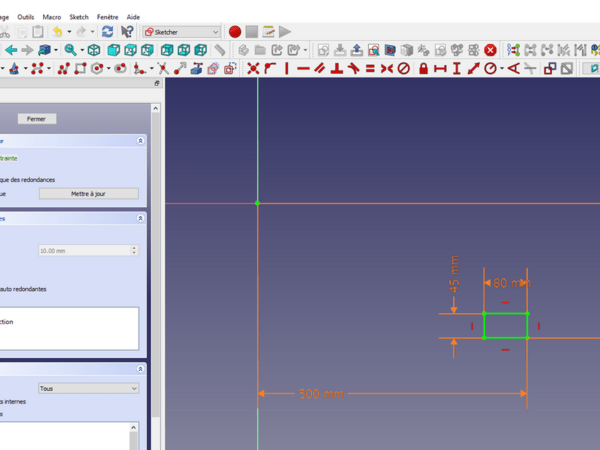Click the zoom magnifier tool icon
Screen dimensions: 600x450
pyautogui.click(x=70, y=50)
